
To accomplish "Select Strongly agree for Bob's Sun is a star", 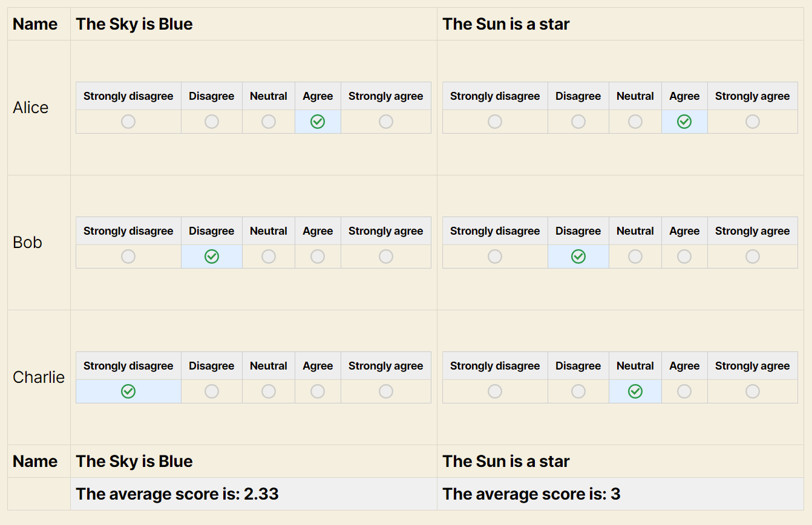I will pyautogui.click(x=753, y=256).
